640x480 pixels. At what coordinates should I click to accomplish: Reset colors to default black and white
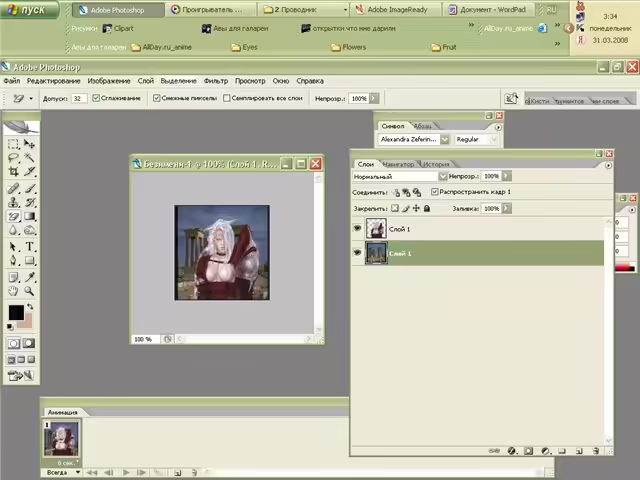(10, 327)
